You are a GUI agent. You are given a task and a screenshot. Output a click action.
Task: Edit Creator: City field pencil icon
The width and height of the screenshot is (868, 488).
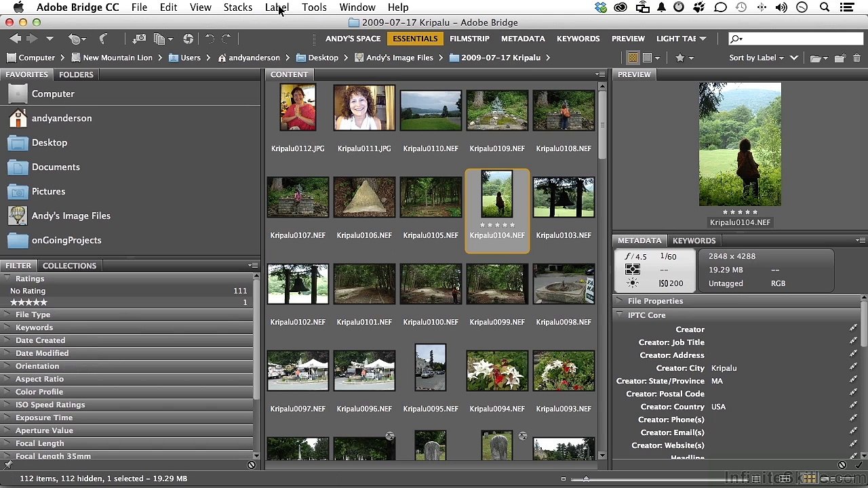click(853, 368)
